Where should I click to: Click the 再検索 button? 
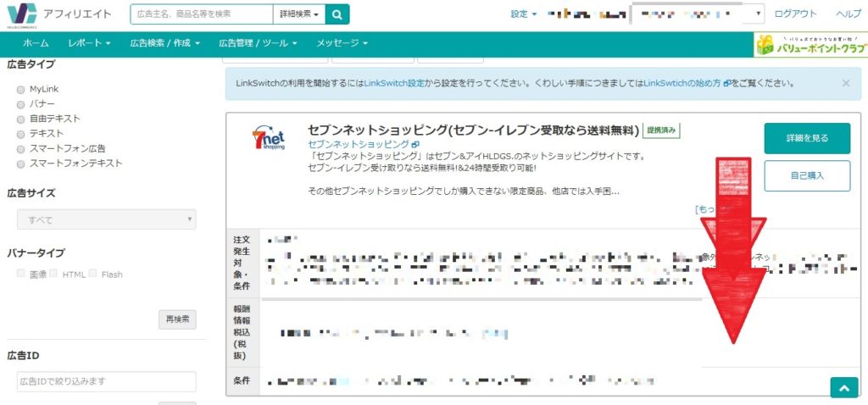pyautogui.click(x=177, y=319)
